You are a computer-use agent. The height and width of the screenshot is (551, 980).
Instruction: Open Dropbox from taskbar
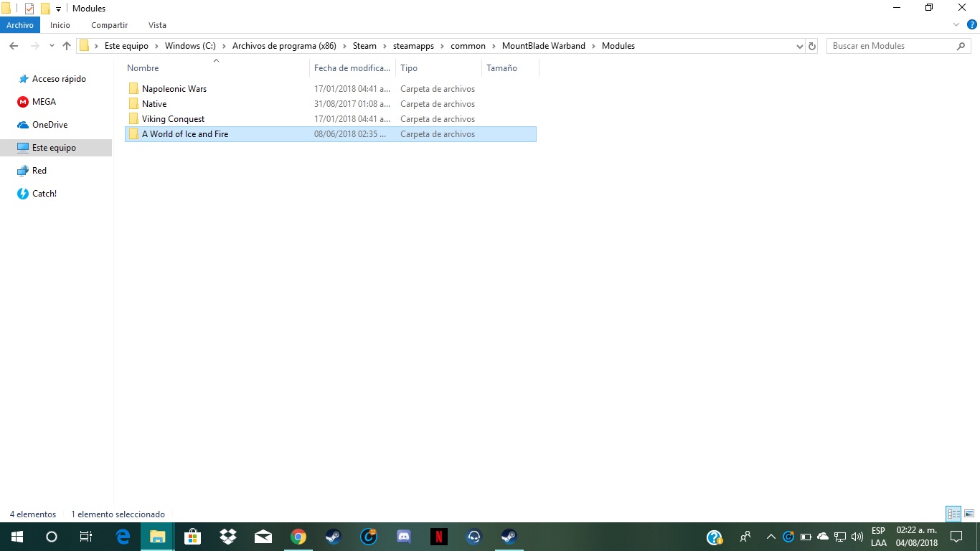click(x=228, y=537)
